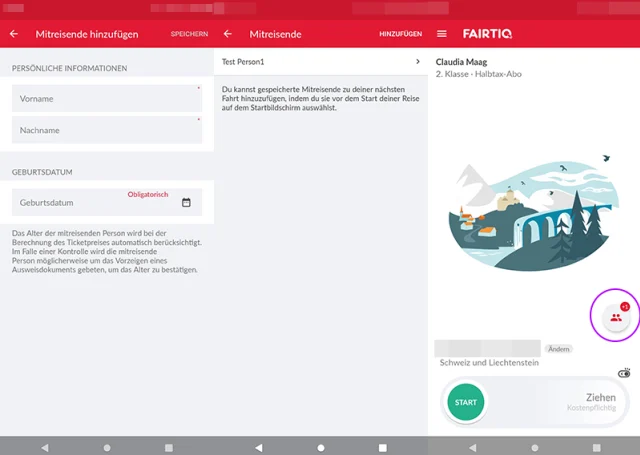Tap the Schweiz und Liechtenstein region text
640x455 pixels.
pyautogui.click(x=489, y=362)
